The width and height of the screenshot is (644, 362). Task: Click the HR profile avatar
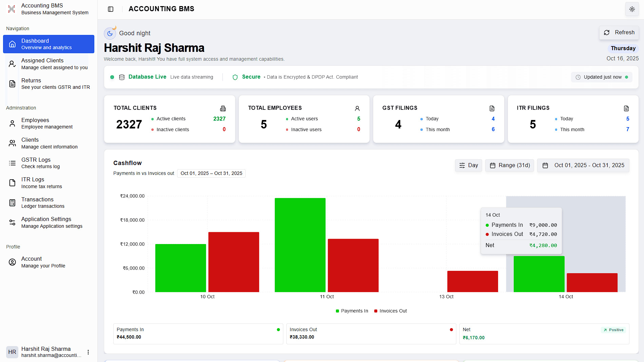12,352
